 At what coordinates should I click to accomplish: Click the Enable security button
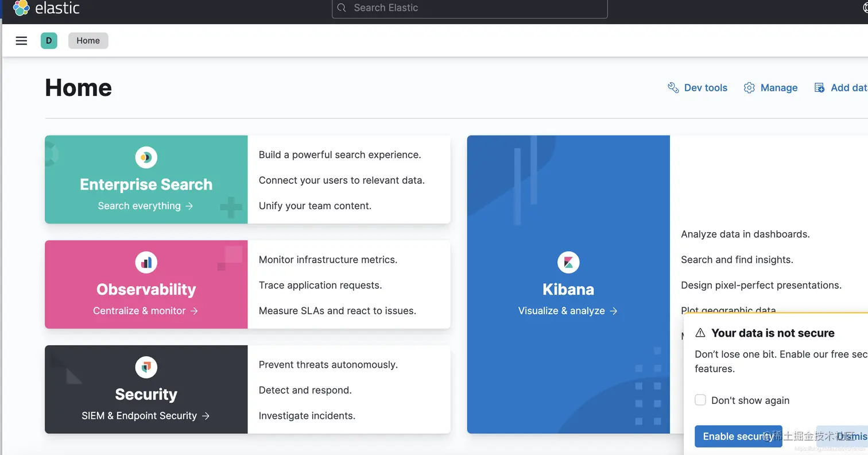(x=738, y=437)
